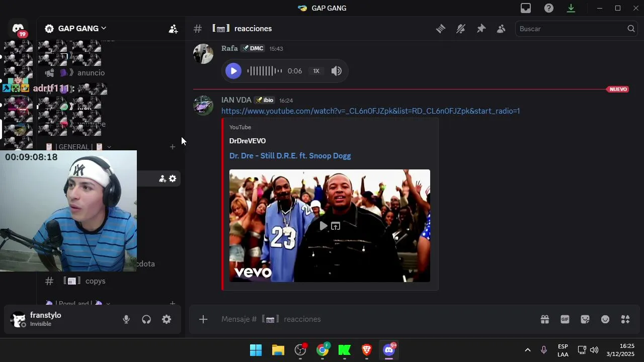The height and width of the screenshot is (362, 644).
Task: Click IAN VDA's avatar
Action: (203, 105)
